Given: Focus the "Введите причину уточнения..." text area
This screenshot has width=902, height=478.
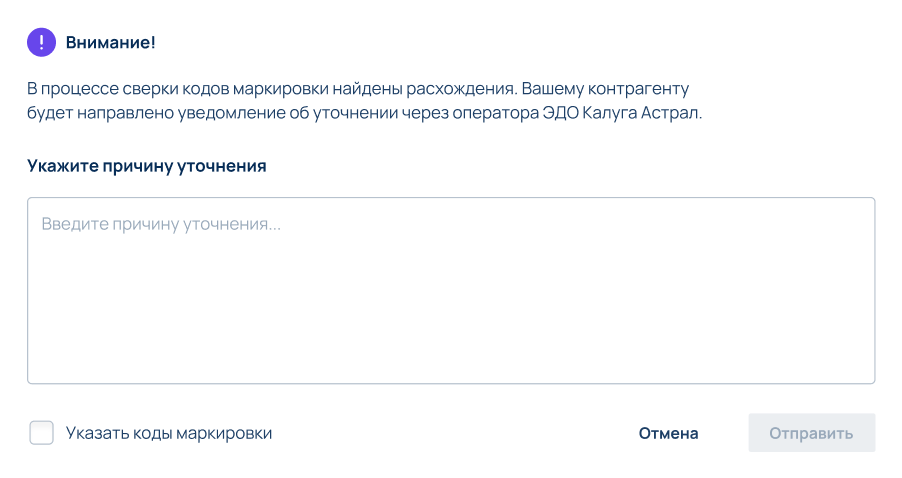Looking at the screenshot, I should 451,290.
